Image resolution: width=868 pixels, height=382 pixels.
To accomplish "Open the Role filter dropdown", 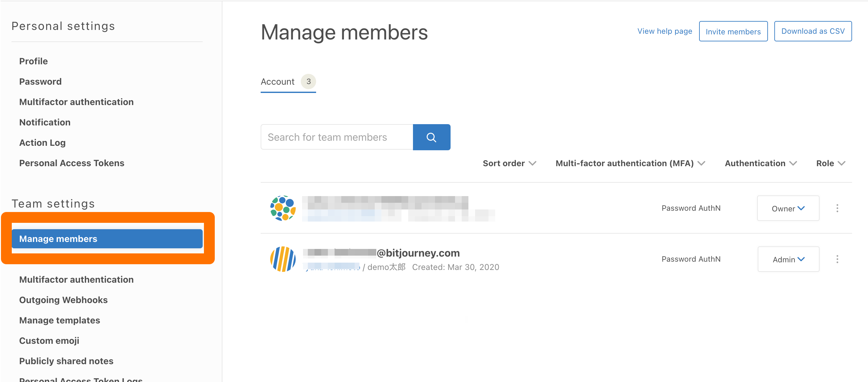I will pyautogui.click(x=830, y=163).
